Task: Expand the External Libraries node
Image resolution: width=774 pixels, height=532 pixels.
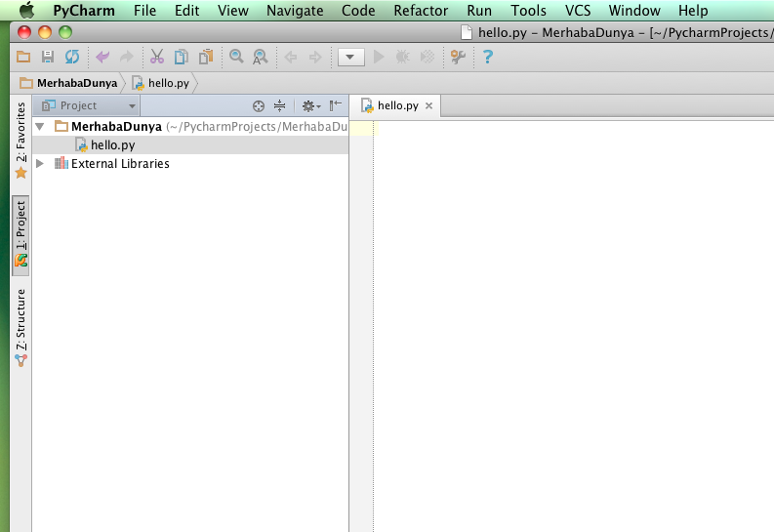Action: pos(40,163)
